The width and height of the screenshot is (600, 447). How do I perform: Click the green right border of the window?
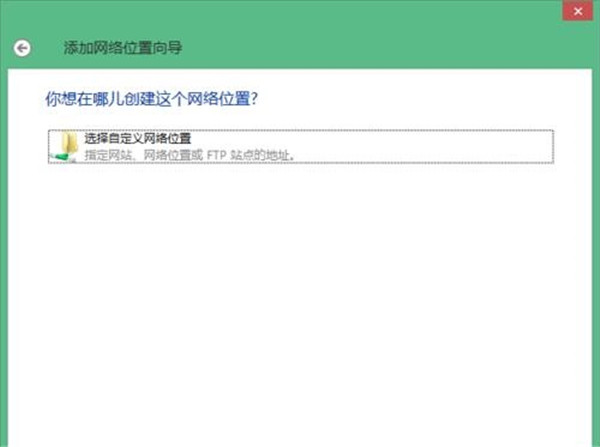pyautogui.click(x=596, y=250)
